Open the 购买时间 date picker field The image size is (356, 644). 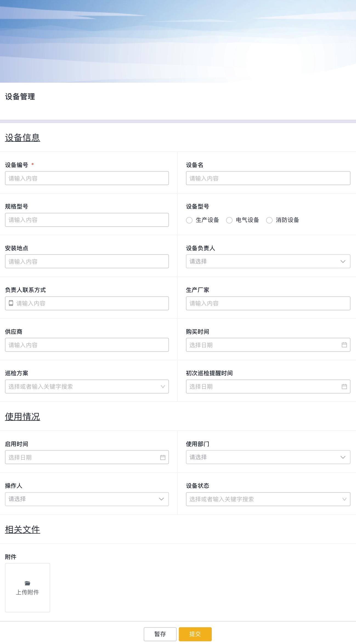(x=268, y=345)
